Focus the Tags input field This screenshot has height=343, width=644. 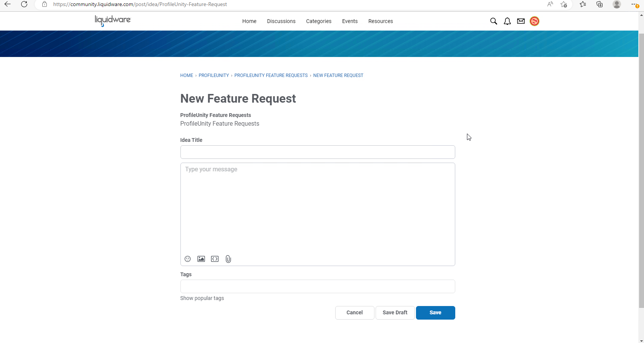click(x=317, y=286)
